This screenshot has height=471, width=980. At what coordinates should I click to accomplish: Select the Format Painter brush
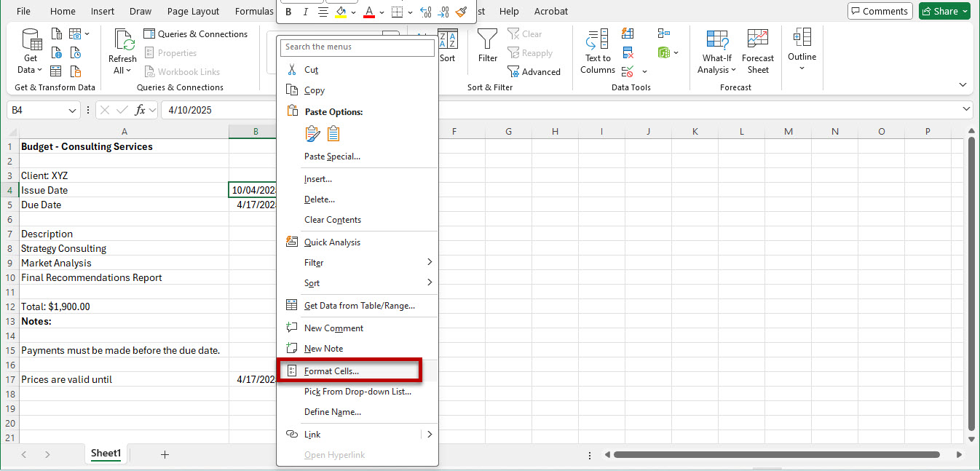pyautogui.click(x=461, y=12)
